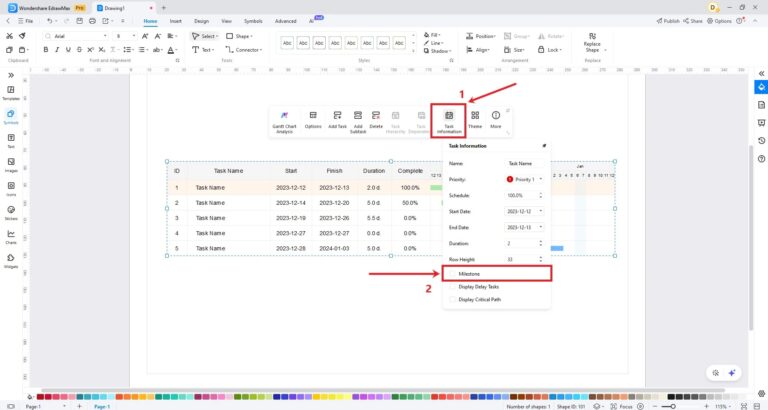This screenshot has height=410, width=768.
Task: Add Subtask using floating toolbar
Action: pos(358,121)
